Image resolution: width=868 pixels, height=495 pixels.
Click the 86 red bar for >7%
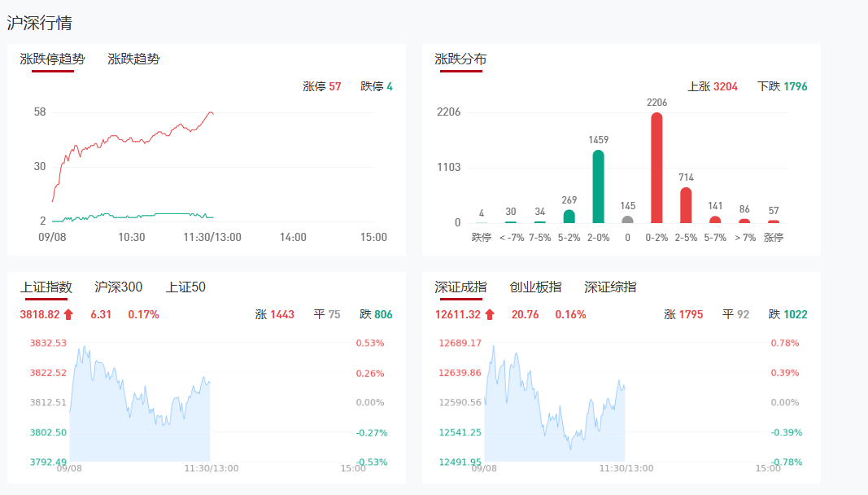[744, 221]
